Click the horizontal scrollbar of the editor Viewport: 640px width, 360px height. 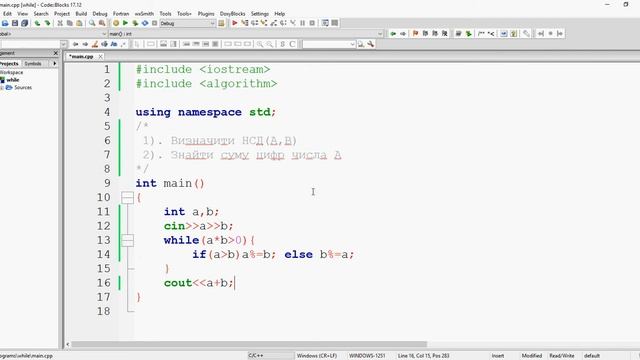249,344
